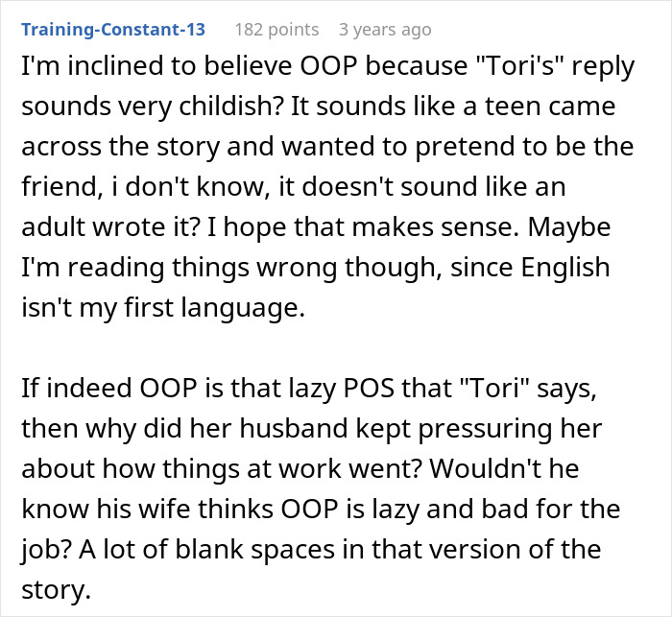Click the word 'childish?' in the comment

pos(231,106)
